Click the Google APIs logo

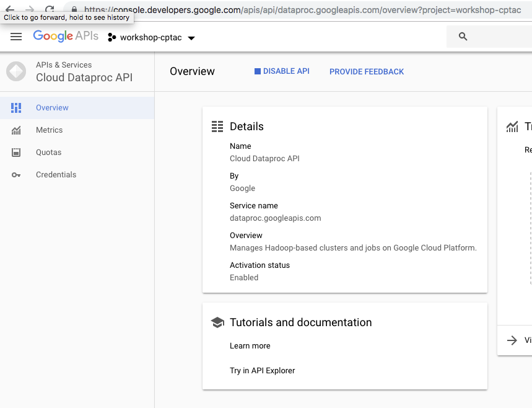click(66, 36)
